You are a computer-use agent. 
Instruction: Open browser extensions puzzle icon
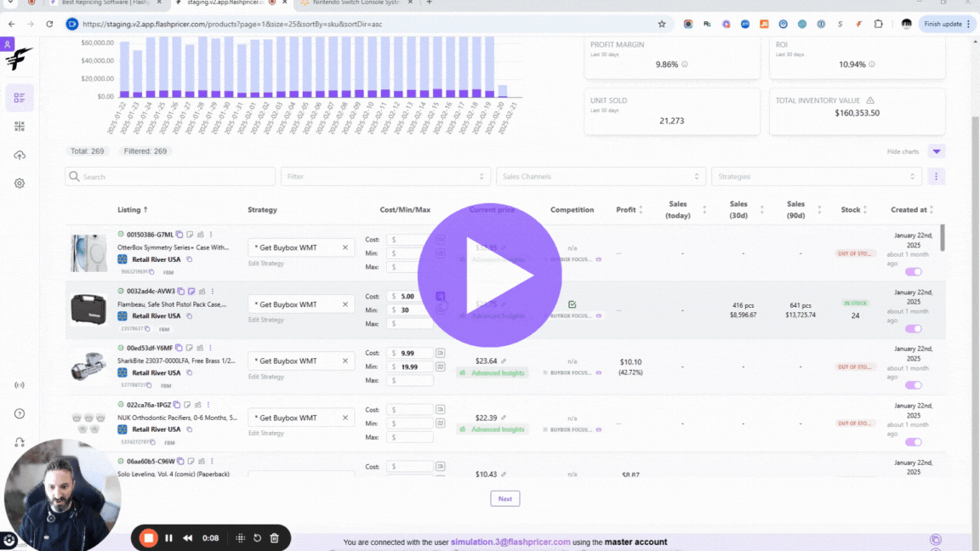tap(878, 24)
